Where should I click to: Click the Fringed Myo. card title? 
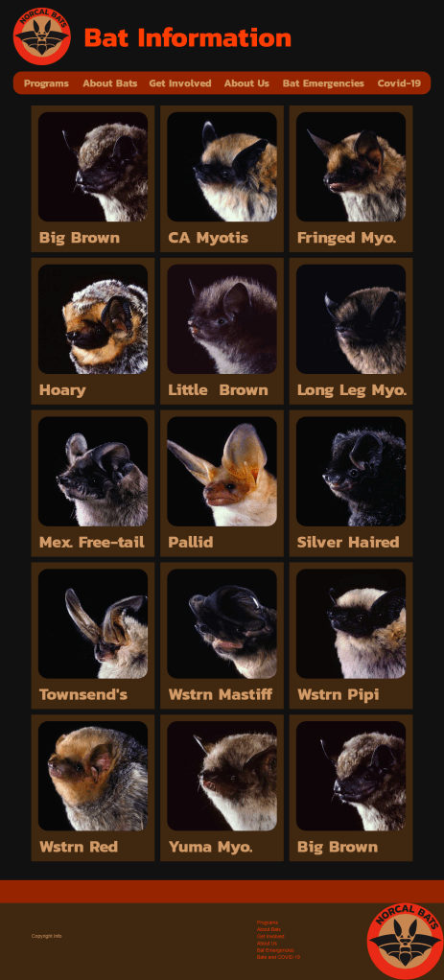[346, 238]
